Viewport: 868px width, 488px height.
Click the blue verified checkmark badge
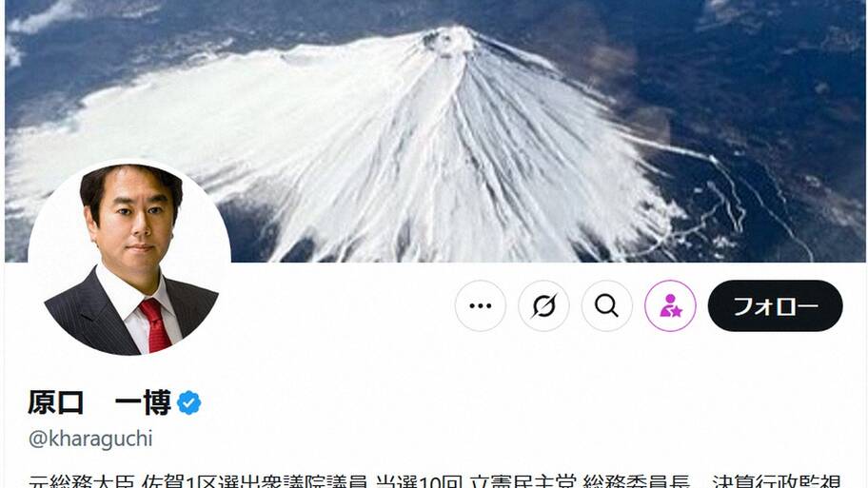tap(189, 402)
